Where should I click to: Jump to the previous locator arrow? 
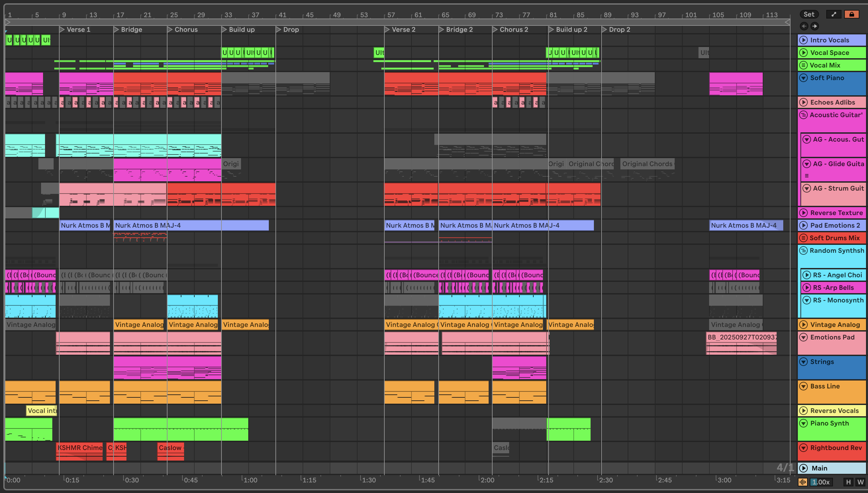click(804, 26)
